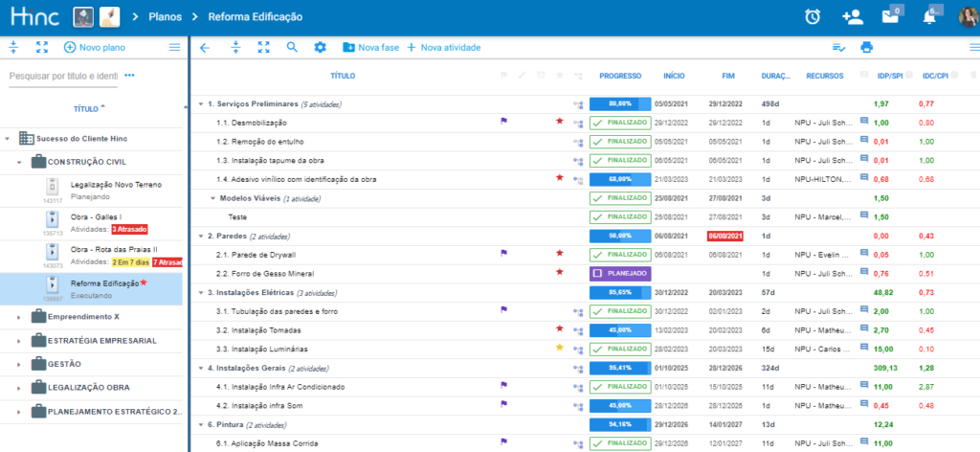Click the Novo plano button
The image size is (980, 452).
pyautogui.click(x=96, y=47)
